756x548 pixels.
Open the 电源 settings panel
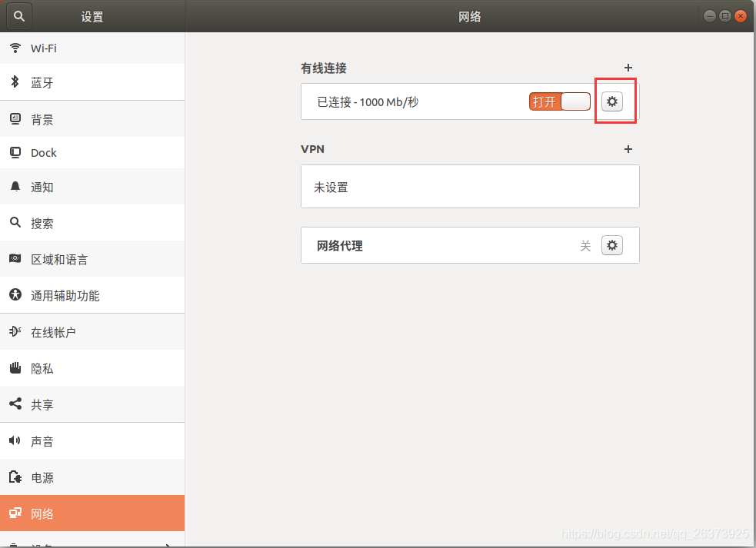click(x=92, y=477)
